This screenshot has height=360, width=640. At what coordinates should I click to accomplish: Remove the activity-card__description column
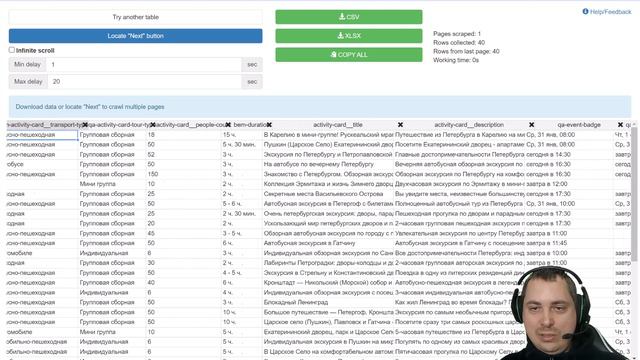tap(531, 125)
